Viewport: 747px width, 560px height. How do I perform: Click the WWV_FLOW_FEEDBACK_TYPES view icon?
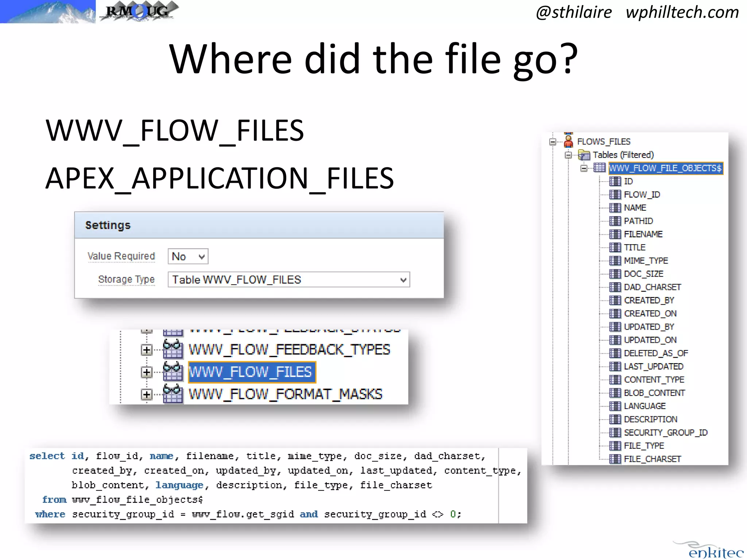click(173, 349)
